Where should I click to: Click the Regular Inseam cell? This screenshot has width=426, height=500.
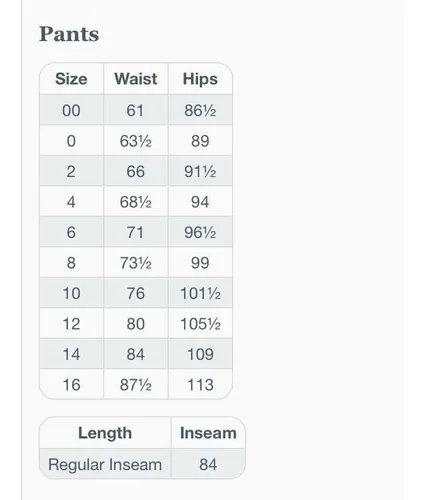(105, 464)
